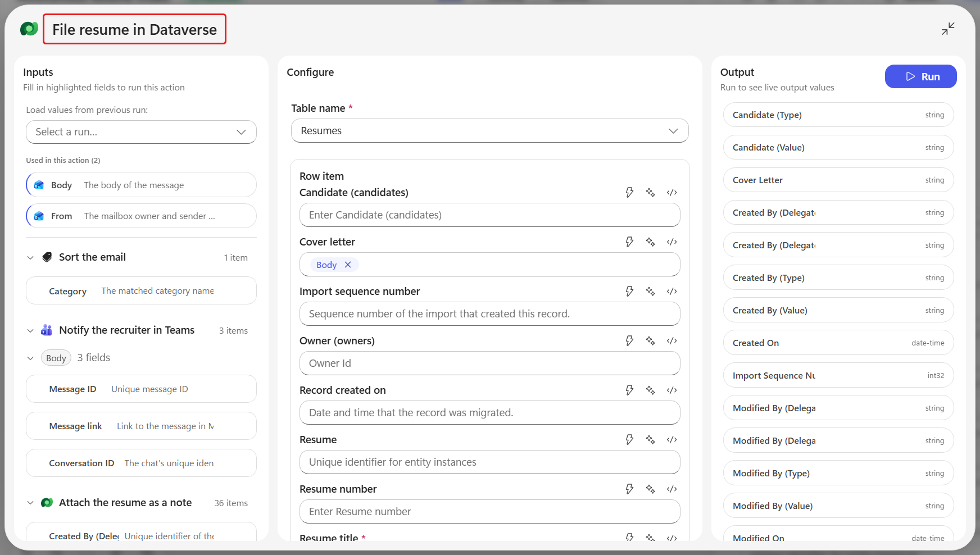Click the File resume in Dataverse title
Screen dimensions: 980x555
pos(134,29)
